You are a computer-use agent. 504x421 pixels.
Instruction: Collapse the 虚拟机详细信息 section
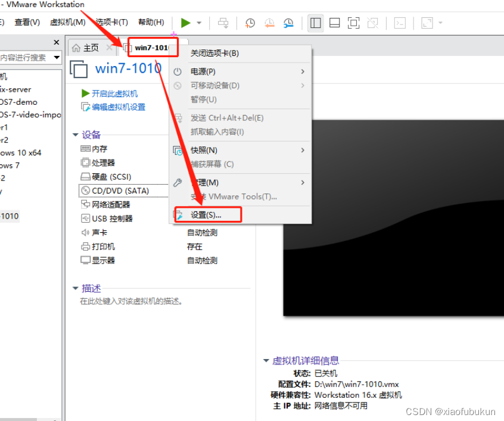[x=266, y=361]
